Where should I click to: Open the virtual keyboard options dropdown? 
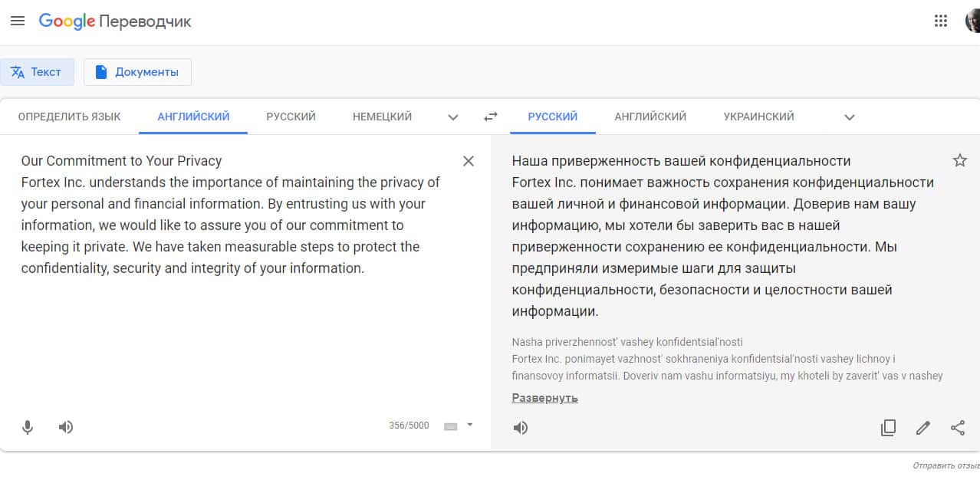coord(469,425)
